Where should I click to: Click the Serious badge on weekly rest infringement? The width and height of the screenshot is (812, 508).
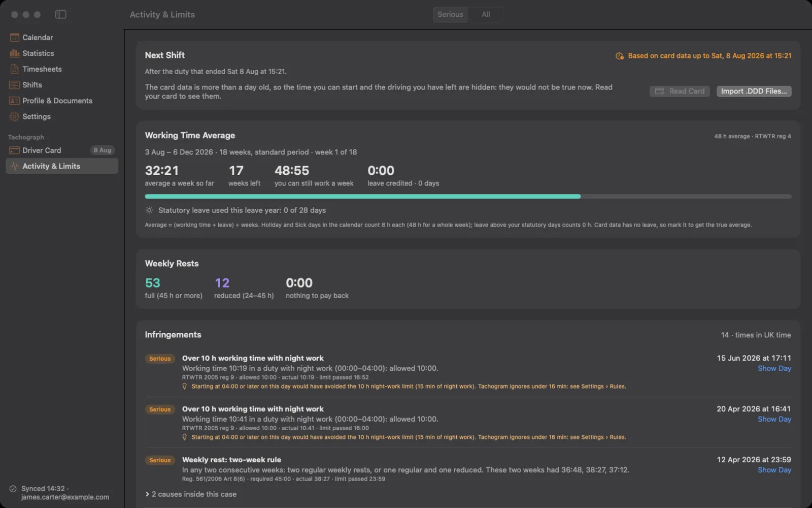pos(160,460)
